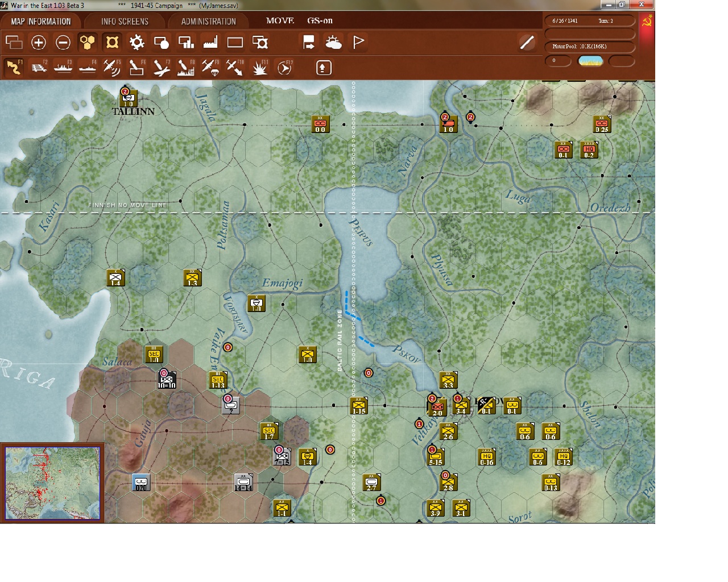Click the flag-with-arrow icon
This screenshot has width=728, height=582.
click(309, 42)
